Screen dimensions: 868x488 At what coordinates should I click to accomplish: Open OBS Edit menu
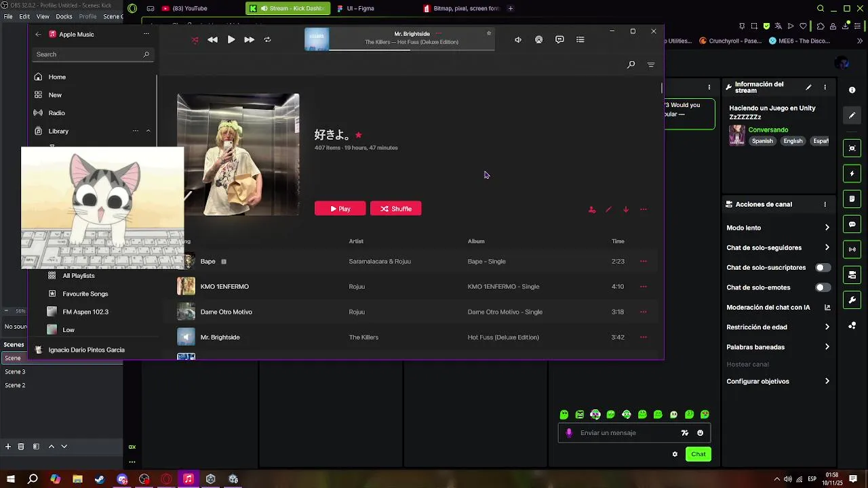(24, 16)
